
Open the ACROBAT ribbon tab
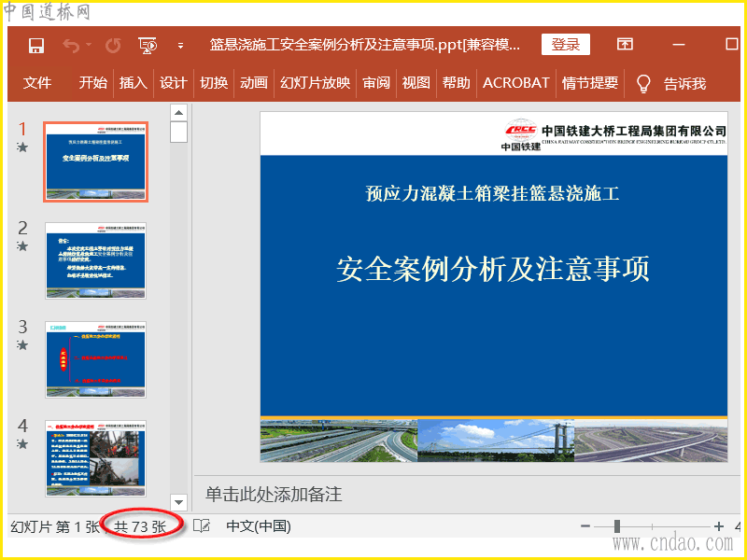[x=516, y=83]
